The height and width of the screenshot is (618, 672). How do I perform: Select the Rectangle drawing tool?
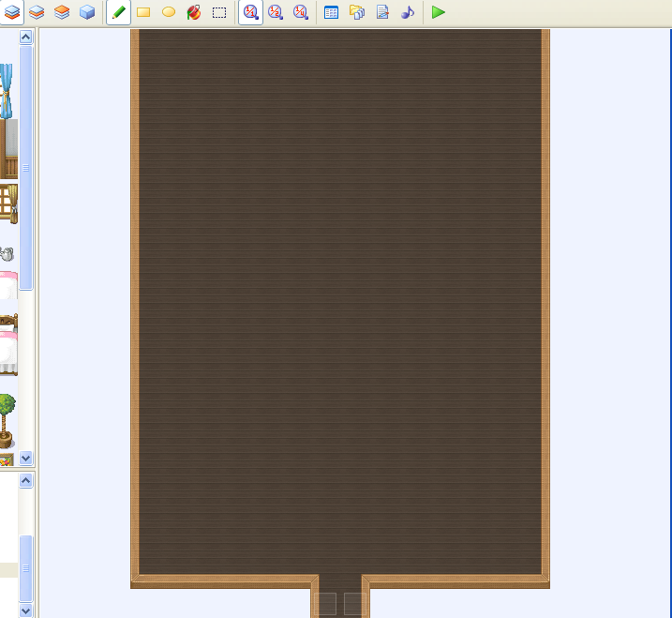[x=143, y=12]
